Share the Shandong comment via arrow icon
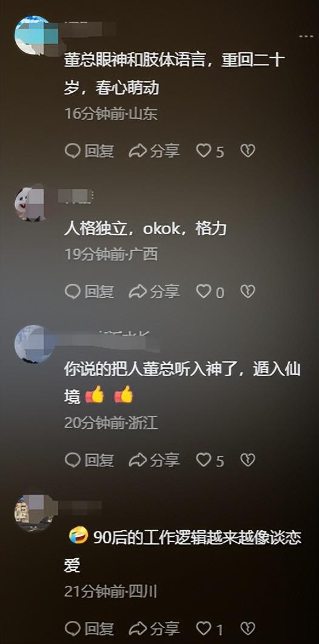Screen dimensions: 319x644 [154, 151]
